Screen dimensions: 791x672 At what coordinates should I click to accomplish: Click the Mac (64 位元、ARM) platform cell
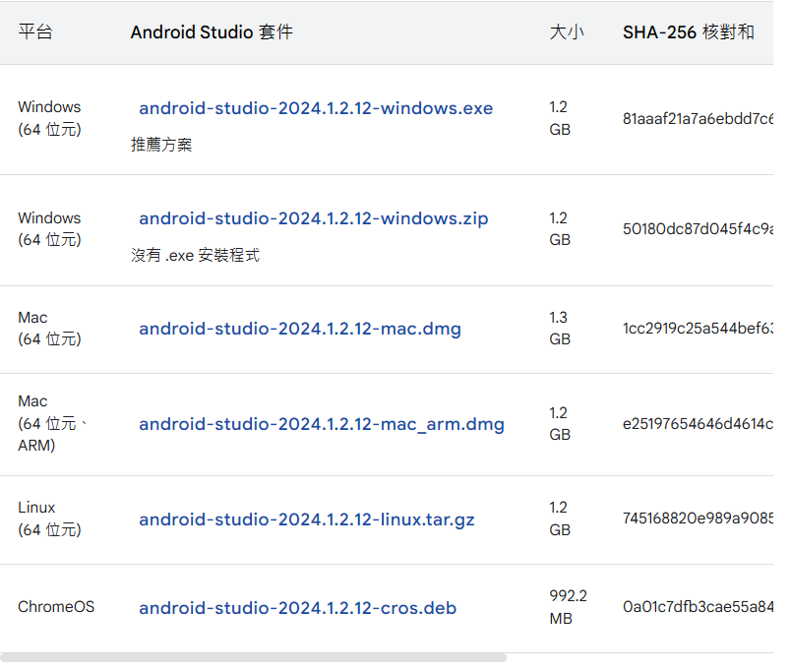[52, 423]
